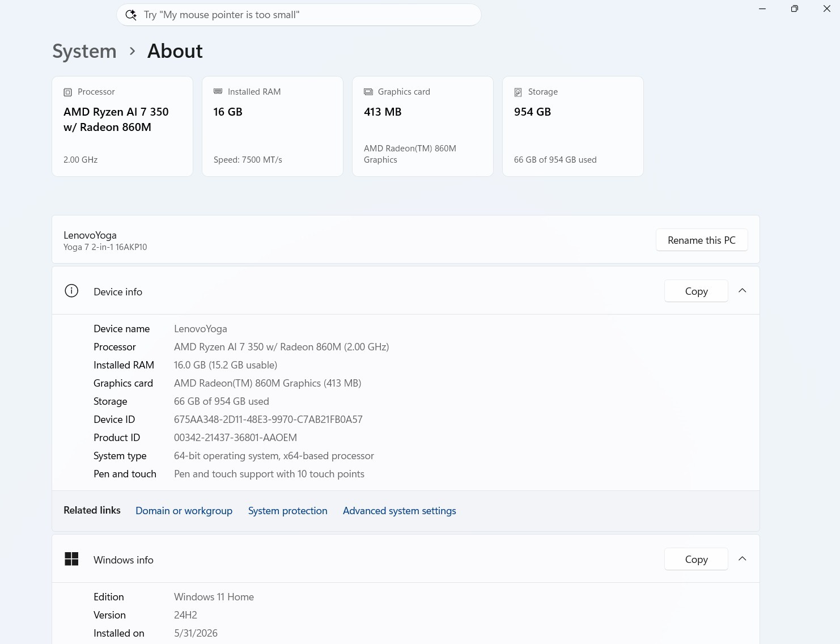
Task: Copy the Device info details
Action: point(696,291)
